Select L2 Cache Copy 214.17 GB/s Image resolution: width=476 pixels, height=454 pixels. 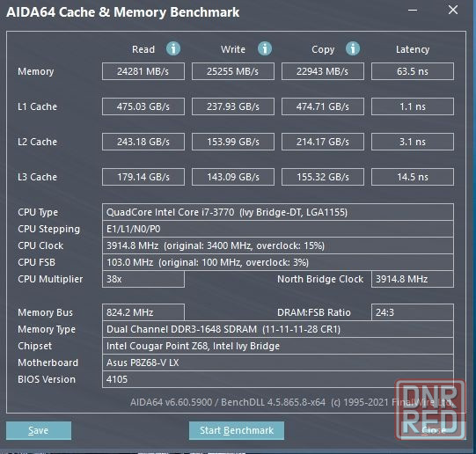click(323, 142)
